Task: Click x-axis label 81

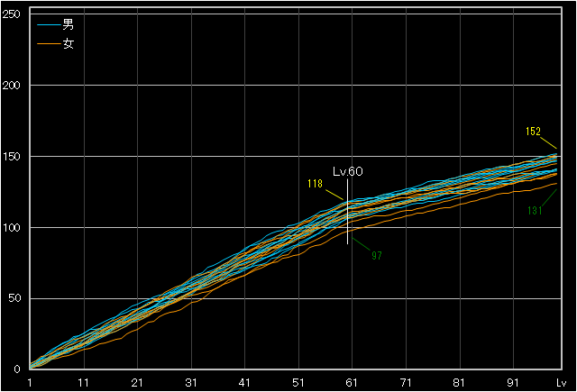Action: 459,383
